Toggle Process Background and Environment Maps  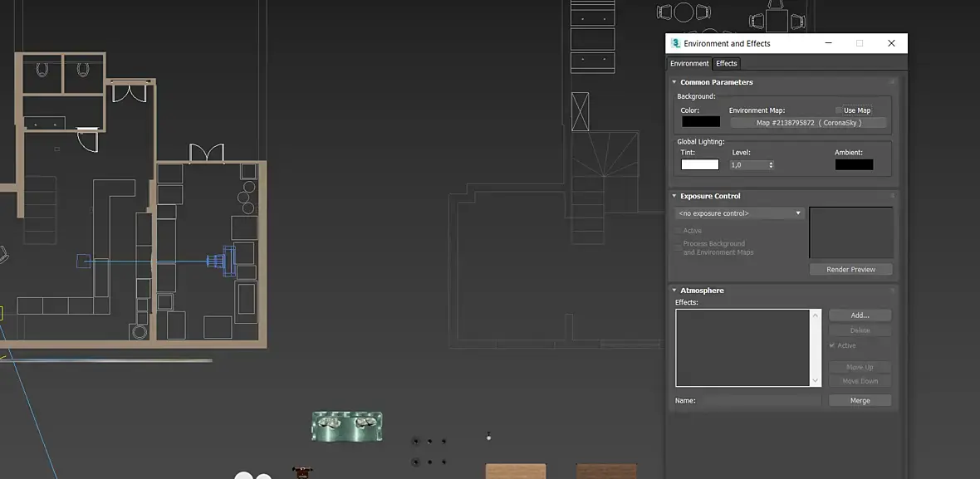pyautogui.click(x=679, y=248)
